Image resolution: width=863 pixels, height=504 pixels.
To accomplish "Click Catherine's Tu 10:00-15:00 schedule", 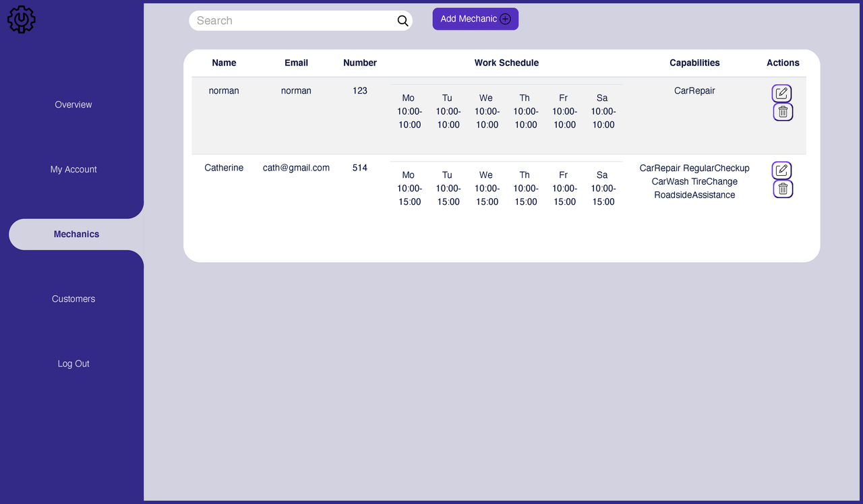I will click(x=448, y=188).
